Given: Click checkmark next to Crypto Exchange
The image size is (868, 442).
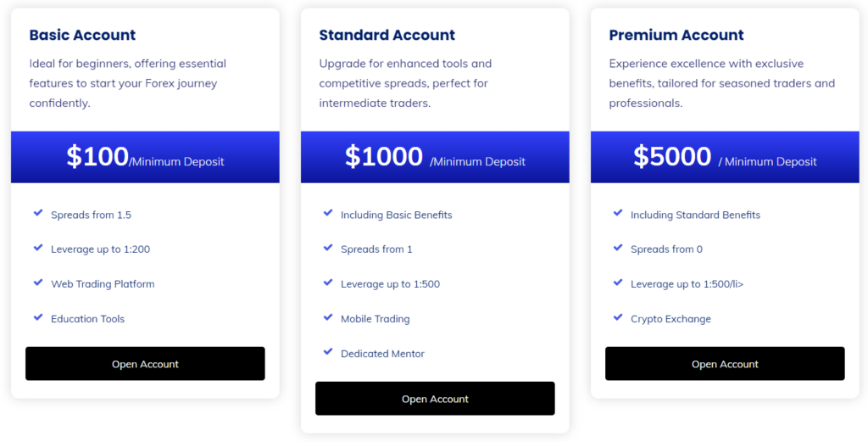Looking at the screenshot, I should [618, 318].
